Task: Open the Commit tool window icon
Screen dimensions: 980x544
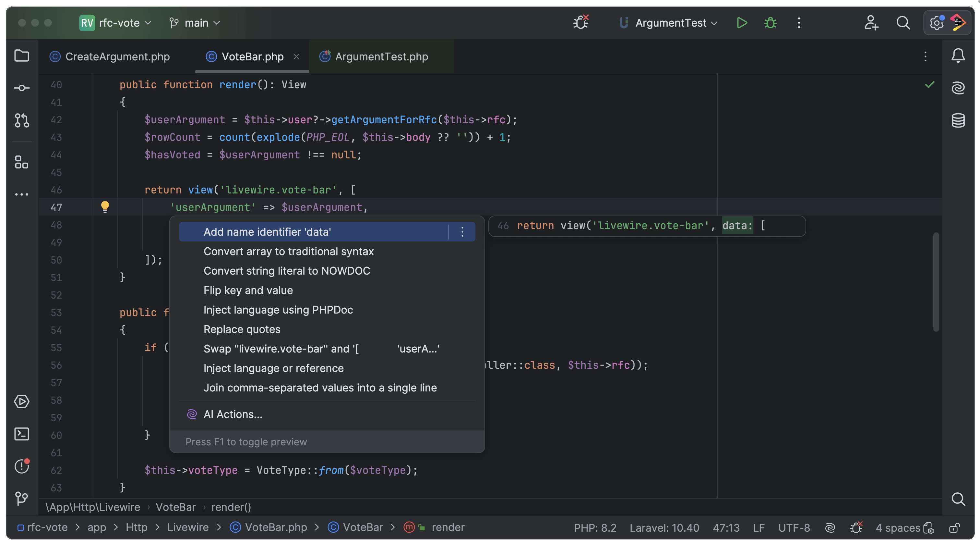Action: 22,88
